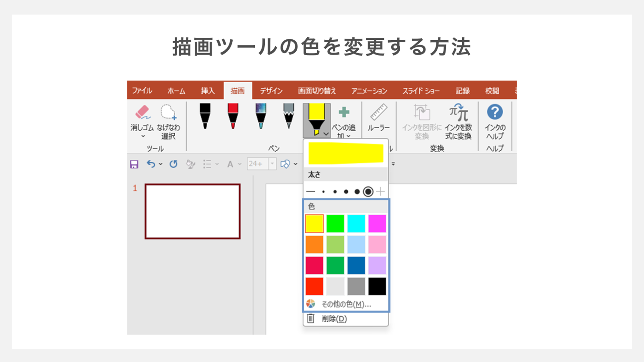Pick the gray pencil tool

289,116
